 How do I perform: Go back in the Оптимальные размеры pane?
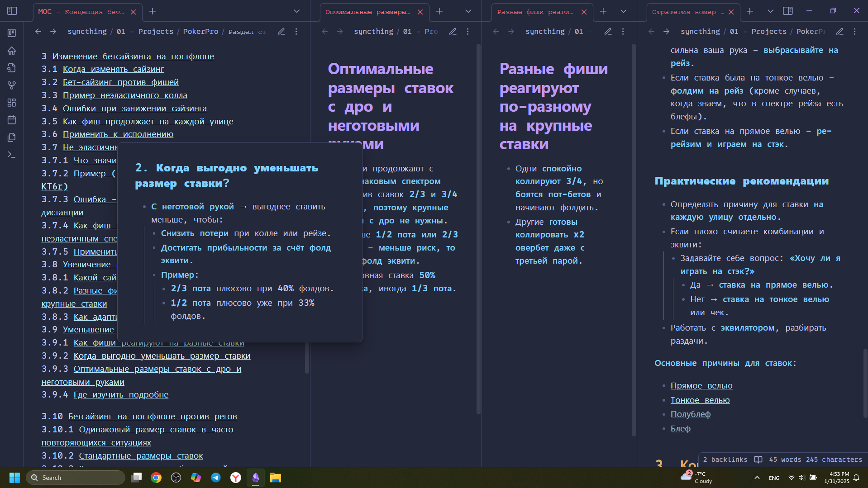[324, 31]
